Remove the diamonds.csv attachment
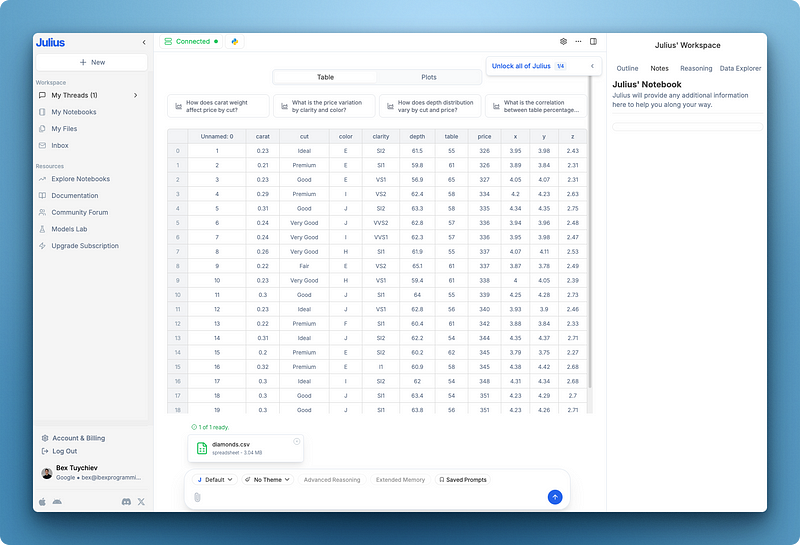This screenshot has height=545, width=800. pyautogui.click(x=296, y=441)
